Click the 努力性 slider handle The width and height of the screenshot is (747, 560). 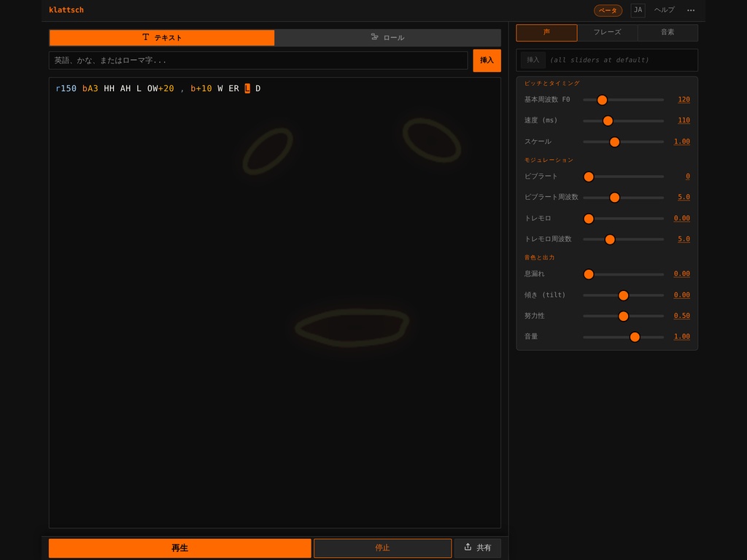coord(623,316)
